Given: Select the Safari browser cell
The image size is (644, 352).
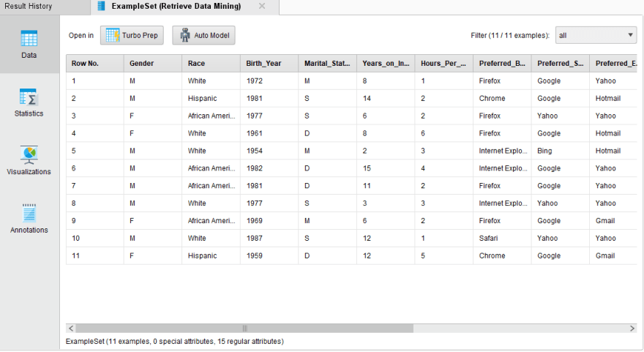Looking at the screenshot, I should click(502, 239).
